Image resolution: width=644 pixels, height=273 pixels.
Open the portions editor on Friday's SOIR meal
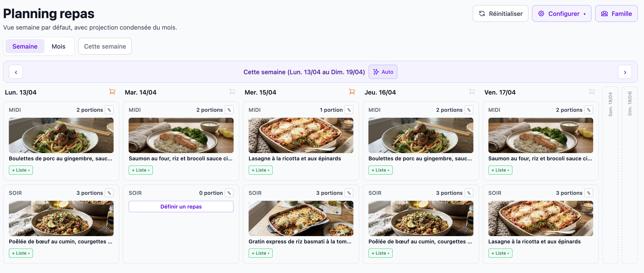click(x=589, y=193)
